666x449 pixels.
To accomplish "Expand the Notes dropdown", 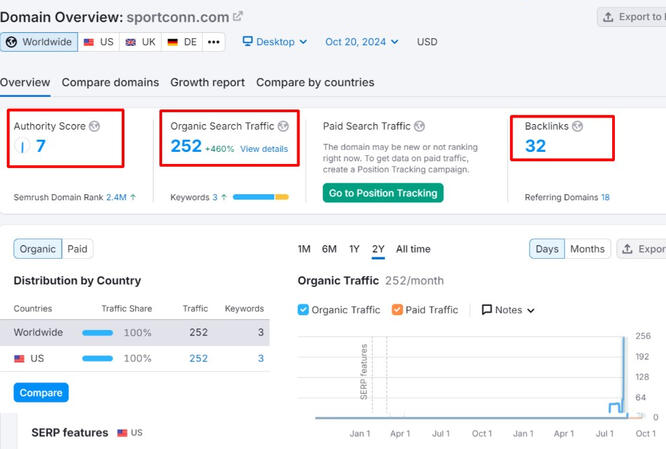I will [508, 310].
